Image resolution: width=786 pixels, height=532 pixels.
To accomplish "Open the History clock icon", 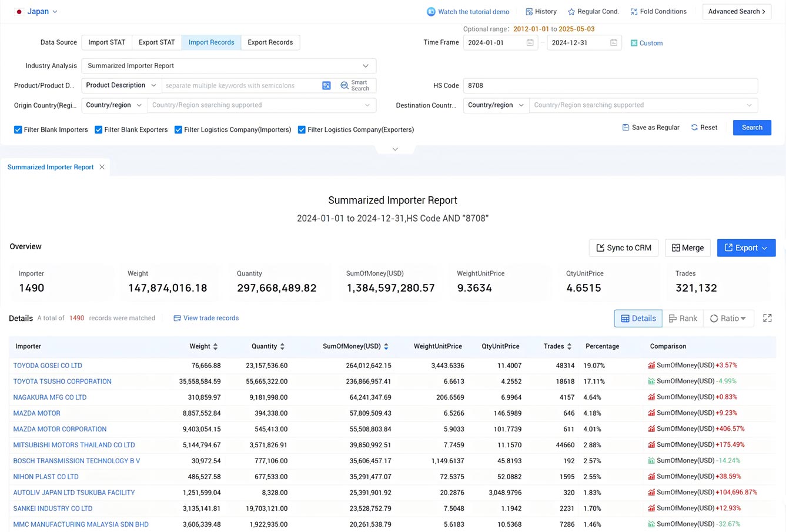I will (529, 12).
